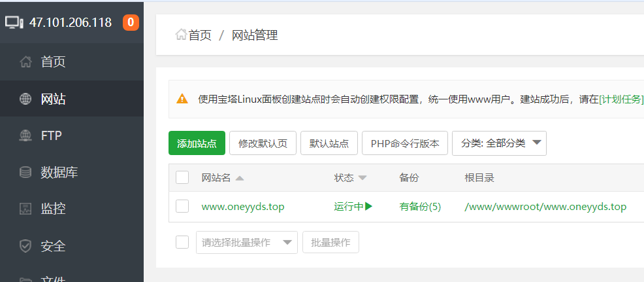
Task: Click the 根目录 column header
Action: click(x=479, y=178)
